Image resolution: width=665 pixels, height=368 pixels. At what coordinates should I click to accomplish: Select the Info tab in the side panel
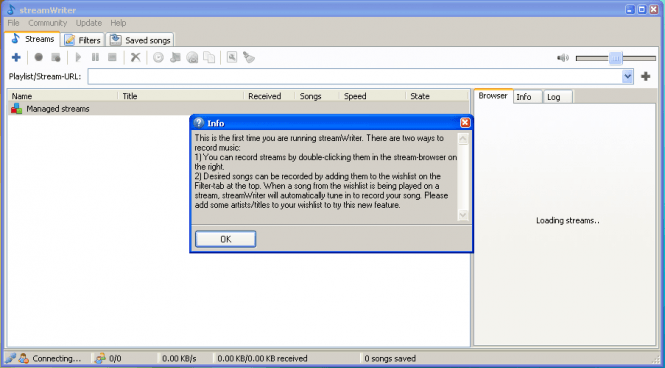coord(528,97)
